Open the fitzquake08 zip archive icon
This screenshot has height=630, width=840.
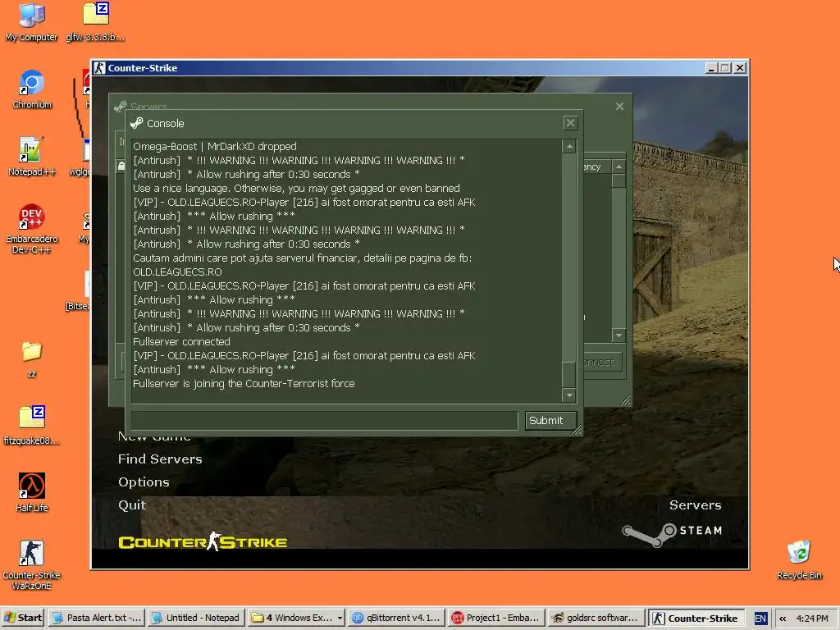[32, 426]
